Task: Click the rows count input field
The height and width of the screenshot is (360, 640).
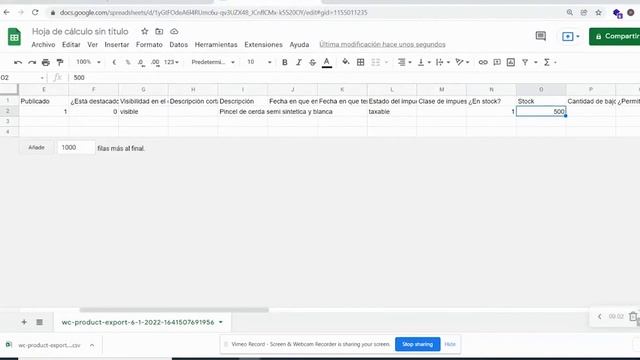Action: [x=76, y=147]
